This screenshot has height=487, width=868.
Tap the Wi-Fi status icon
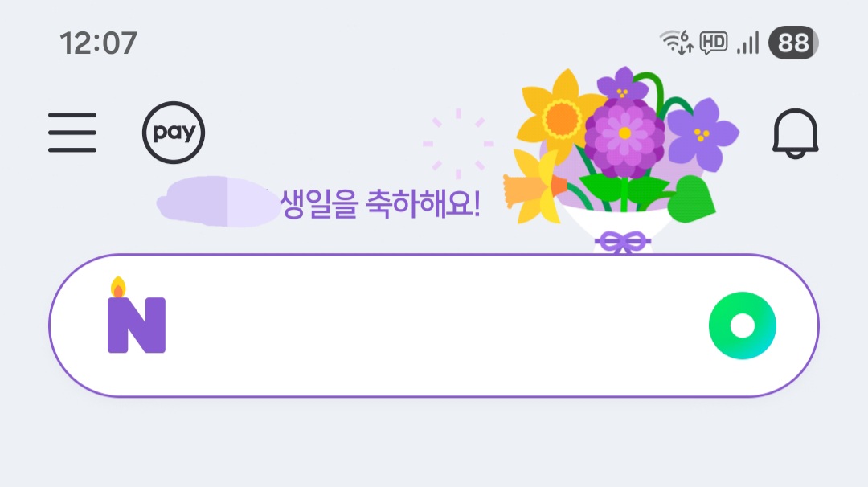[x=675, y=41]
